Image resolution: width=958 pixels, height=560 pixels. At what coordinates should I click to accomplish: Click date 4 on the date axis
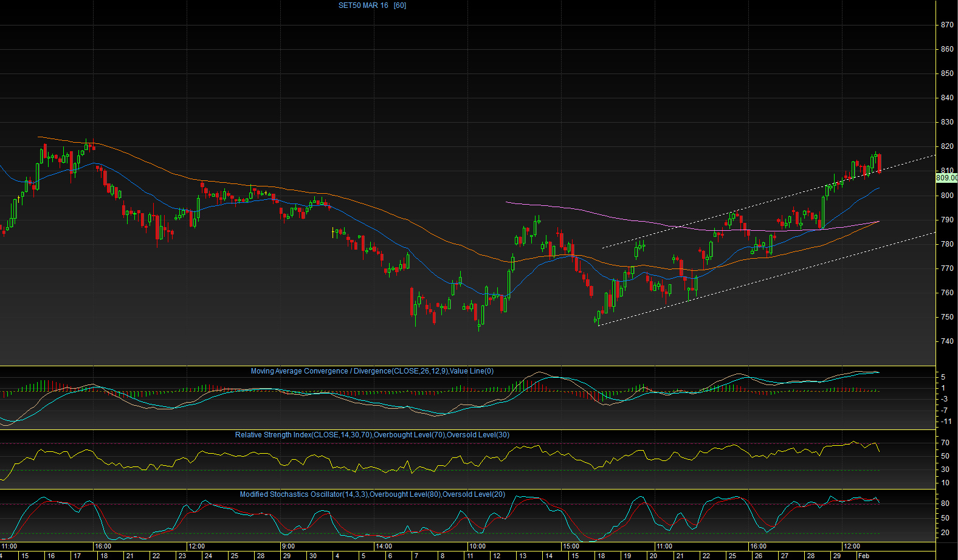click(x=337, y=556)
